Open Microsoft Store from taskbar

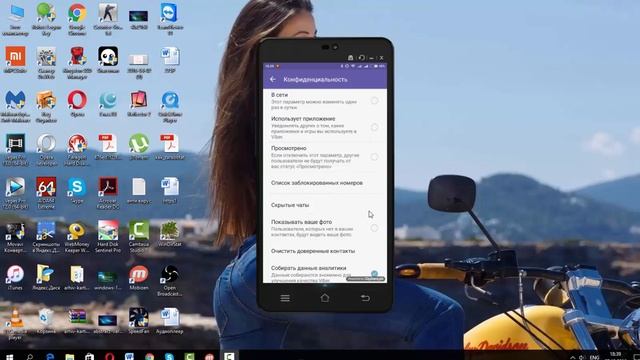point(89,356)
